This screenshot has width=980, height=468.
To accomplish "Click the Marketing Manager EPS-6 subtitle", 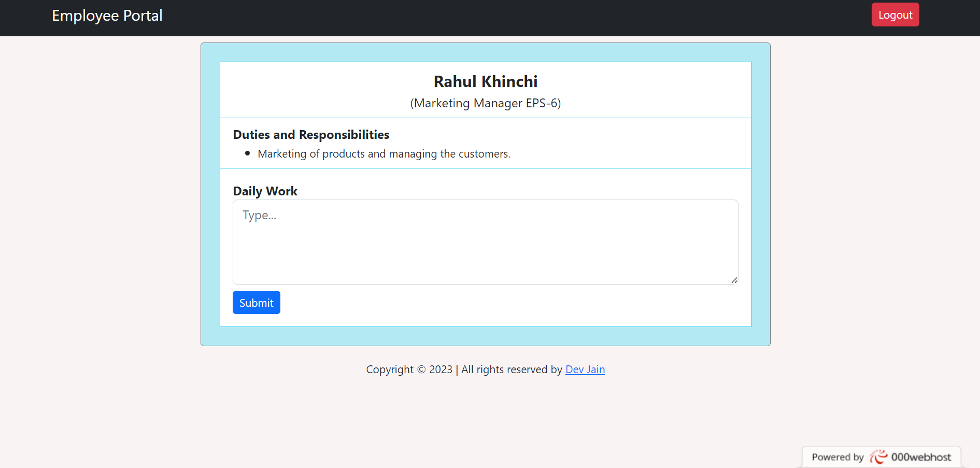I will pyautogui.click(x=485, y=103).
